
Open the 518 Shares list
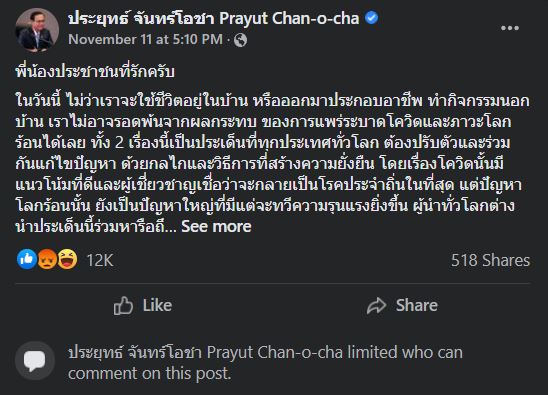[x=490, y=260]
